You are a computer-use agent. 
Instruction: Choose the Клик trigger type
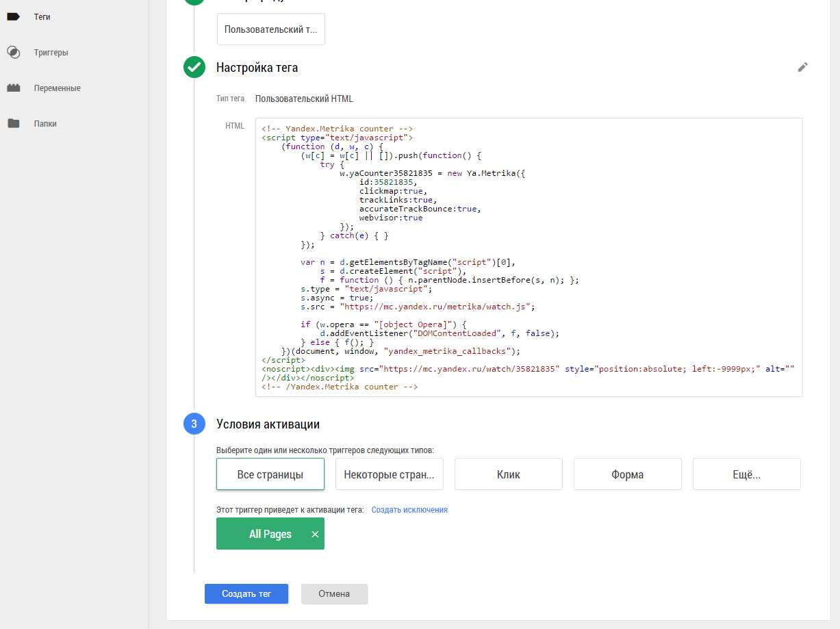click(x=509, y=474)
